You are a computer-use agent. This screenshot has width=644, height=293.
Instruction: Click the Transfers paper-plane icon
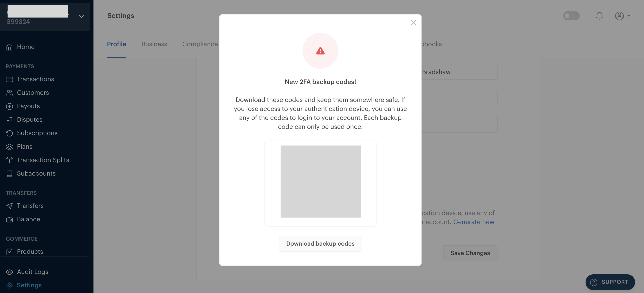pyautogui.click(x=9, y=206)
